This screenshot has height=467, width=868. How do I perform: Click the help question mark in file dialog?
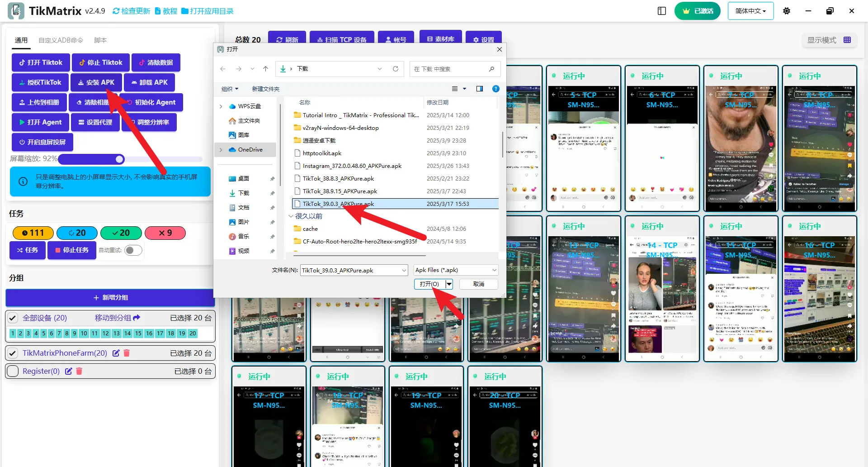click(x=495, y=89)
